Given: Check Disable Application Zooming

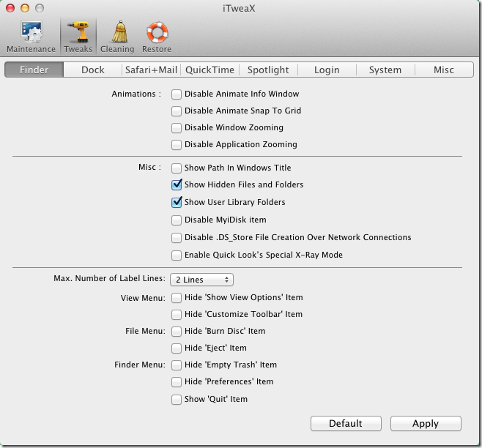Looking at the screenshot, I should [177, 145].
